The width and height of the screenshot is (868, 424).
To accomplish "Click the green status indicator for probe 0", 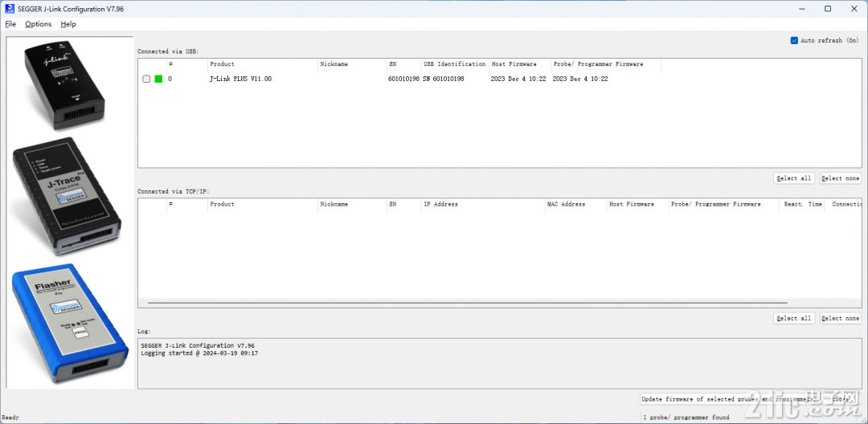I will [x=158, y=79].
